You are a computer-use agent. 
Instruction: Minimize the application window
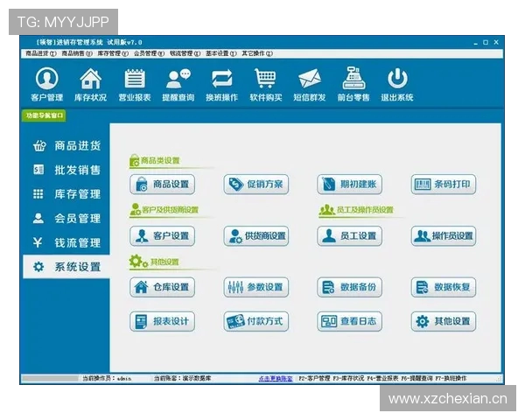[x=475, y=43]
